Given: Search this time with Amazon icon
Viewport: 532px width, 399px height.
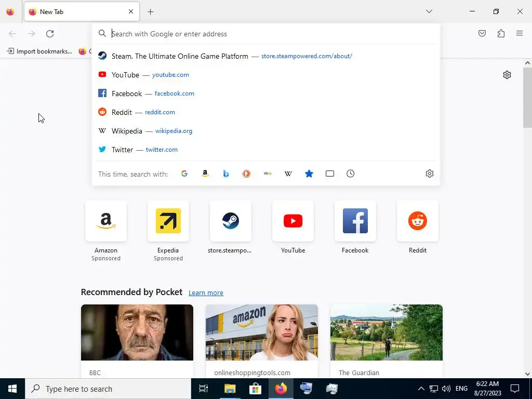Looking at the screenshot, I should (205, 174).
